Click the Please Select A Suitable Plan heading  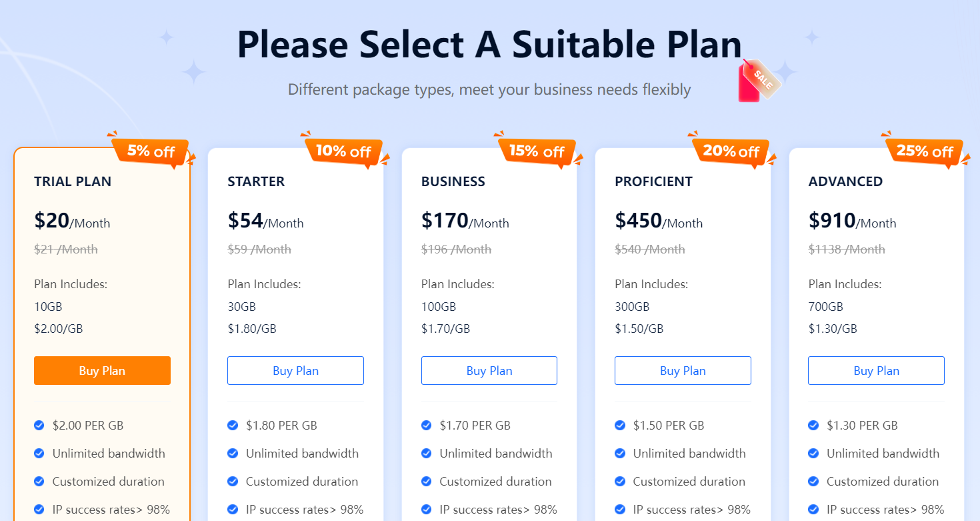489,45
